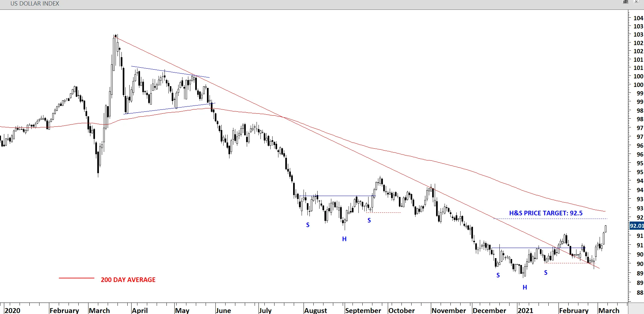Select December on the time axis

click(x=489, y=310)
